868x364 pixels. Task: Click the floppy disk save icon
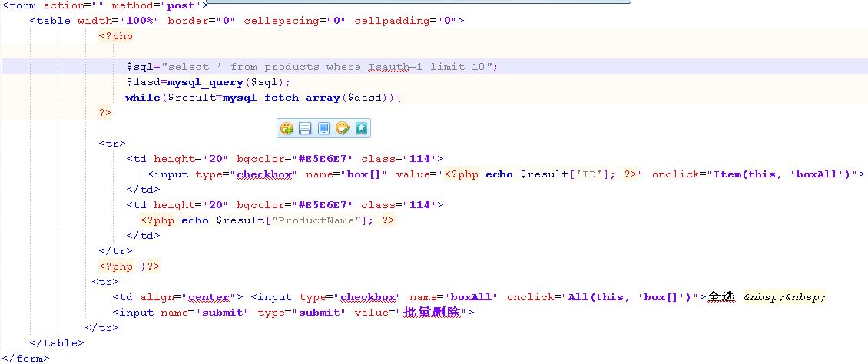pos(305,128)
